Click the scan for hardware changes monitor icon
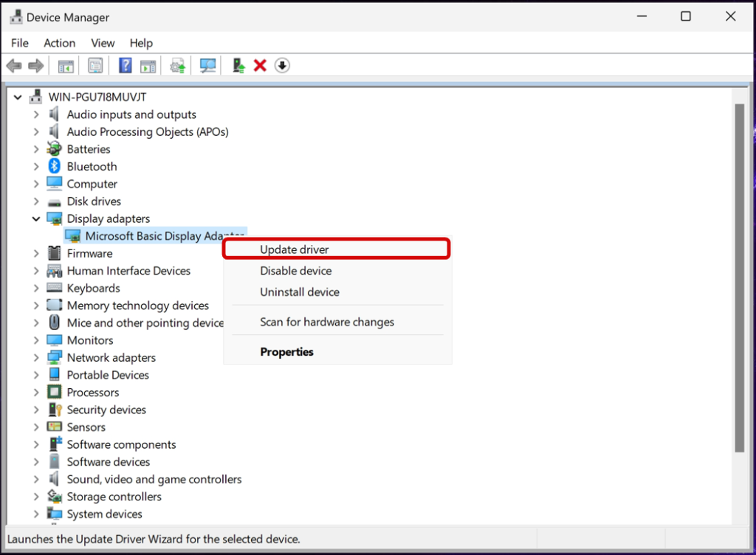The width and height of the screenshot is (756, 555). point(207,66)
